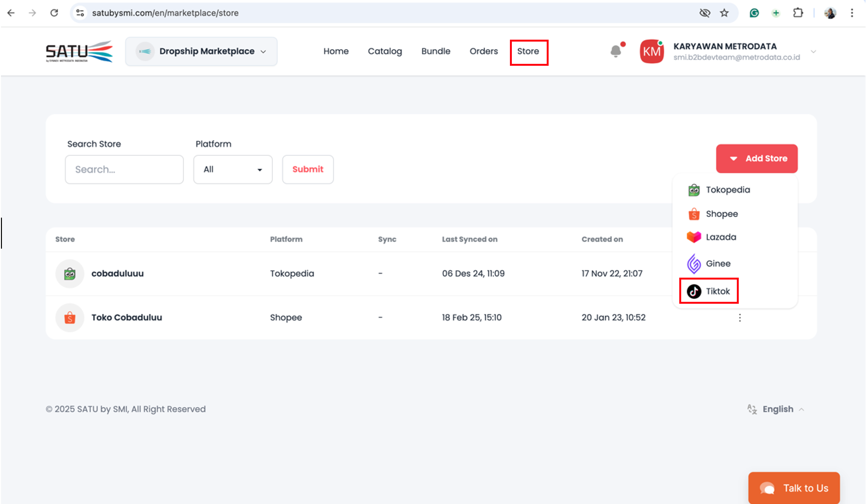Click the Add Store button

(x=757, y=159)
